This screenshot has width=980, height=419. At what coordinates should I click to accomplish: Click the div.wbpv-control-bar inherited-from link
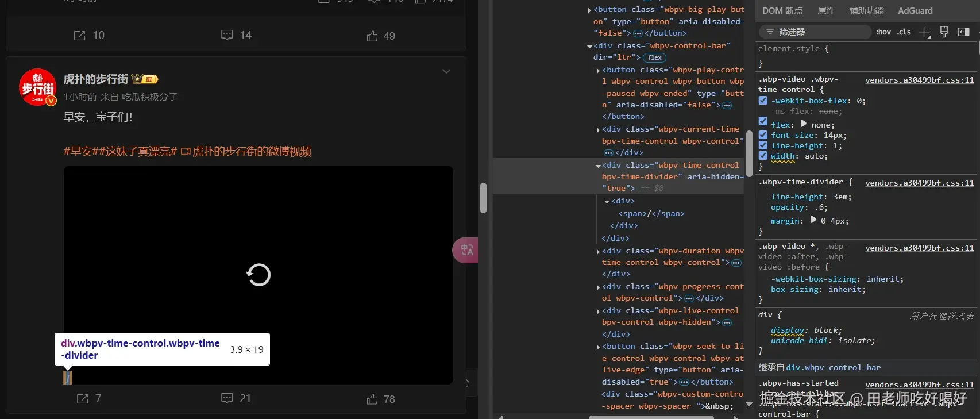[834, 367]
